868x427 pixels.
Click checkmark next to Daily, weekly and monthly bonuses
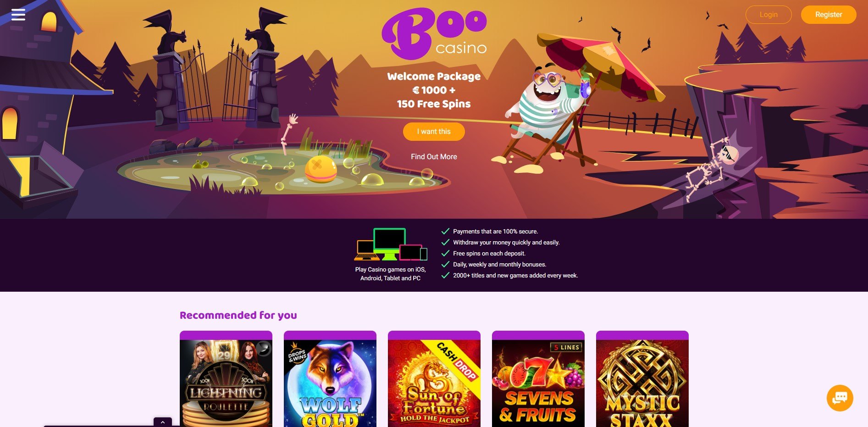445,264
